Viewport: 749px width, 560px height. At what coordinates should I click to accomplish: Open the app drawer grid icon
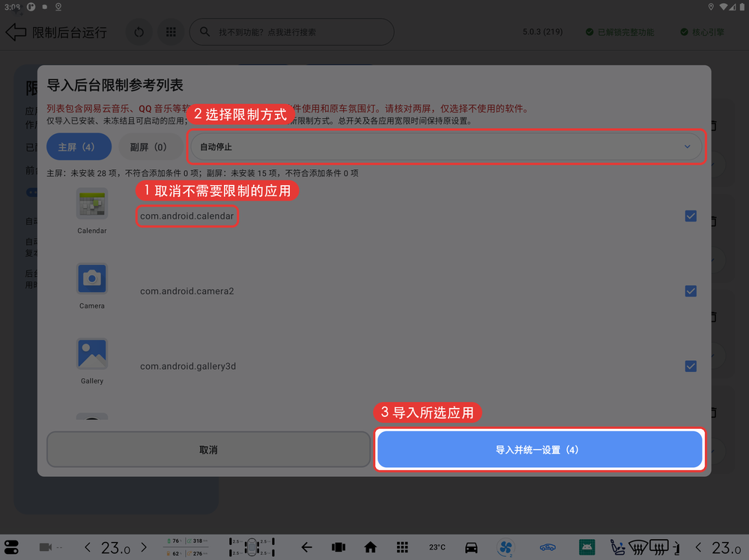tap(402, 547)
